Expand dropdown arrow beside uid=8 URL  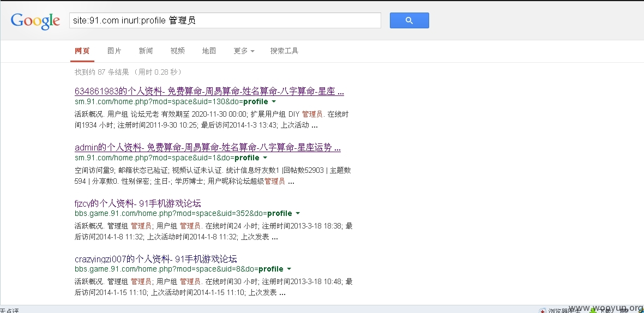[x=288, y=269]
